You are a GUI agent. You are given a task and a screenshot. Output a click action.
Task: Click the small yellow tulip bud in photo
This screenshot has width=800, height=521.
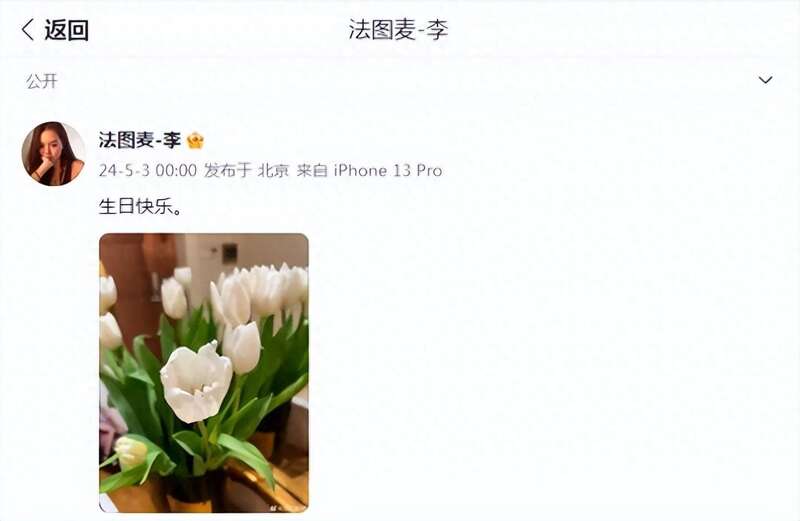(131, 452)
